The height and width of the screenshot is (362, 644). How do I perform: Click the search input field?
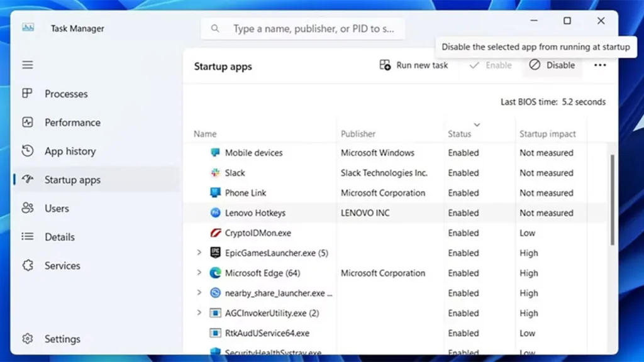303,29
